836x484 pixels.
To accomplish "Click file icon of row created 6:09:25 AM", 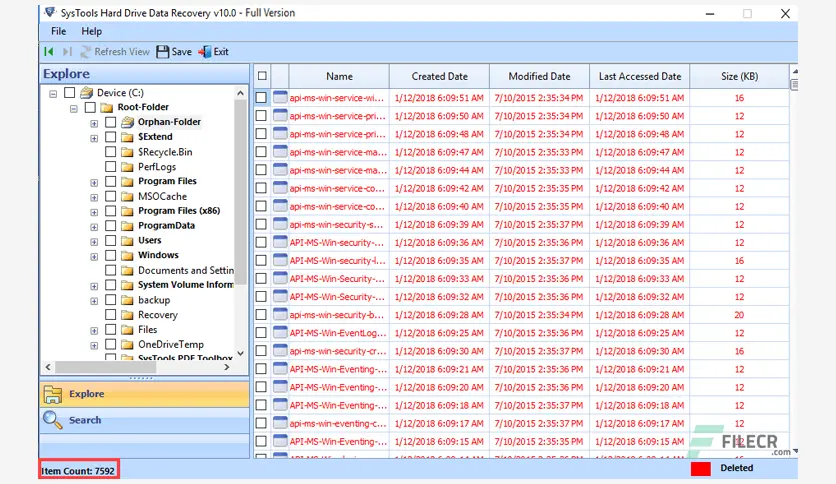I will (x=280, y=333).
